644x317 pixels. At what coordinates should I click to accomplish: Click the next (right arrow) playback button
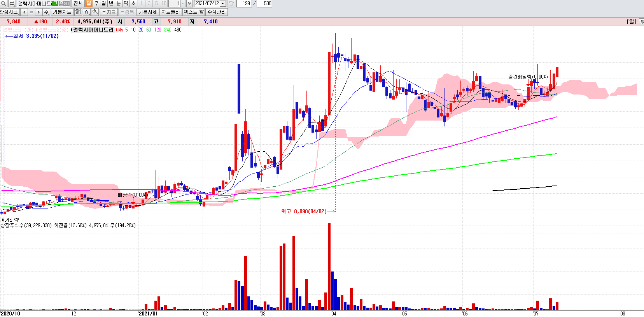[x=39, y=12]
